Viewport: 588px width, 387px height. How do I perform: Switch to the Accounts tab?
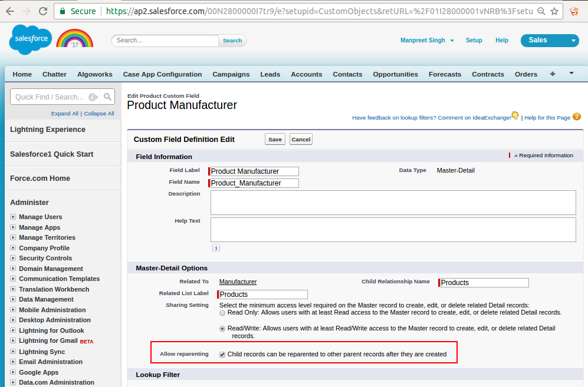click(306, 74)
